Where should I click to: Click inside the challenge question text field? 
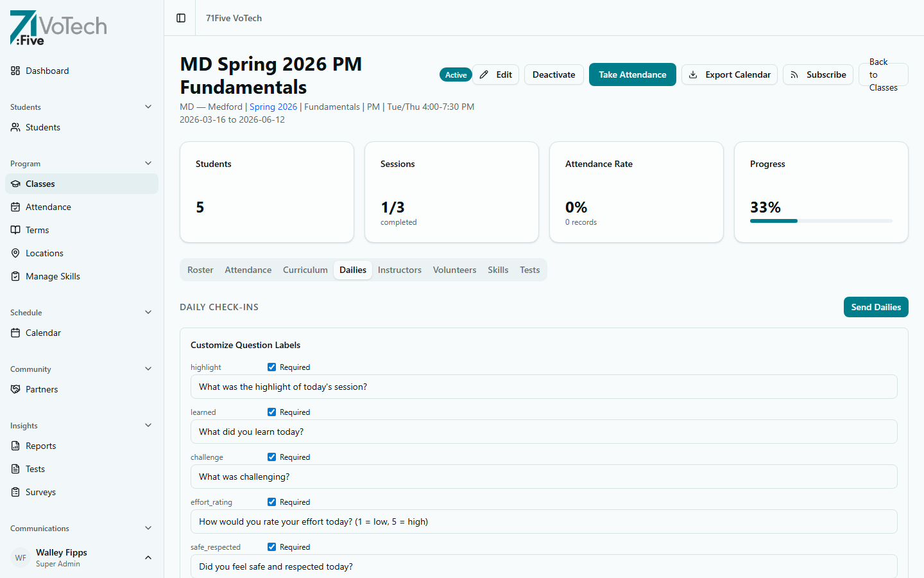544,477
